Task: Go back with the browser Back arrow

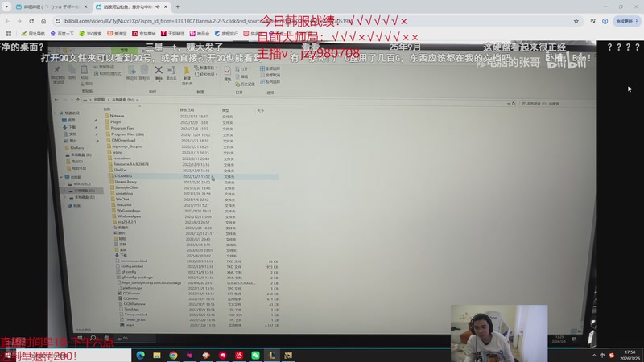Action: pyautogui.click(x=7, y=21)
